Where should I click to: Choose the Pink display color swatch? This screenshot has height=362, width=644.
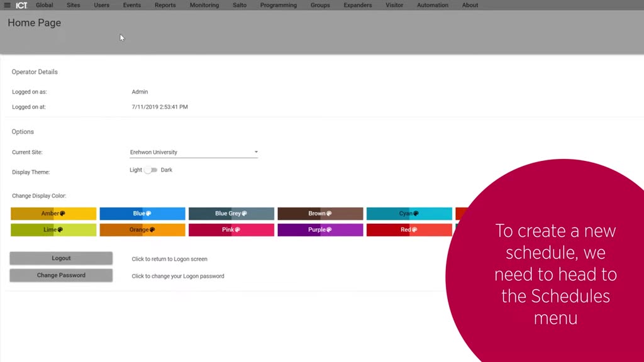(231, 230)
